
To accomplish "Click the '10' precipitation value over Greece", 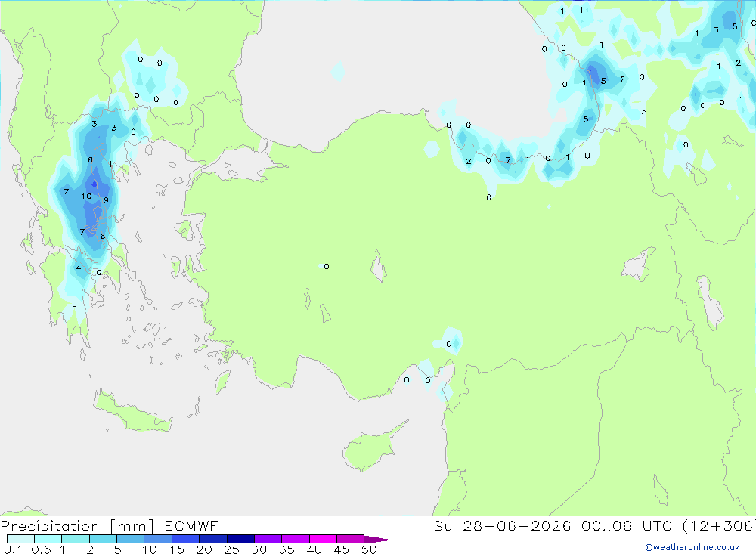I will click(86, 197).
